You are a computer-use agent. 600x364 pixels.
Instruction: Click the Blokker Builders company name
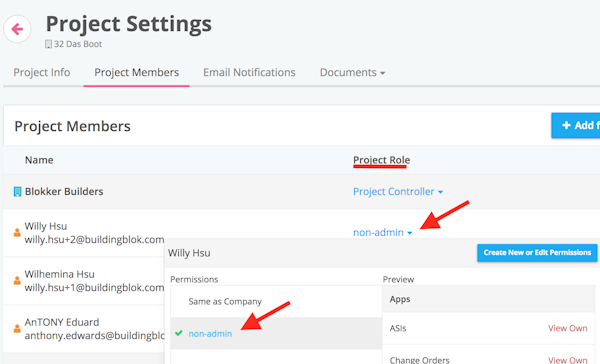64,191
